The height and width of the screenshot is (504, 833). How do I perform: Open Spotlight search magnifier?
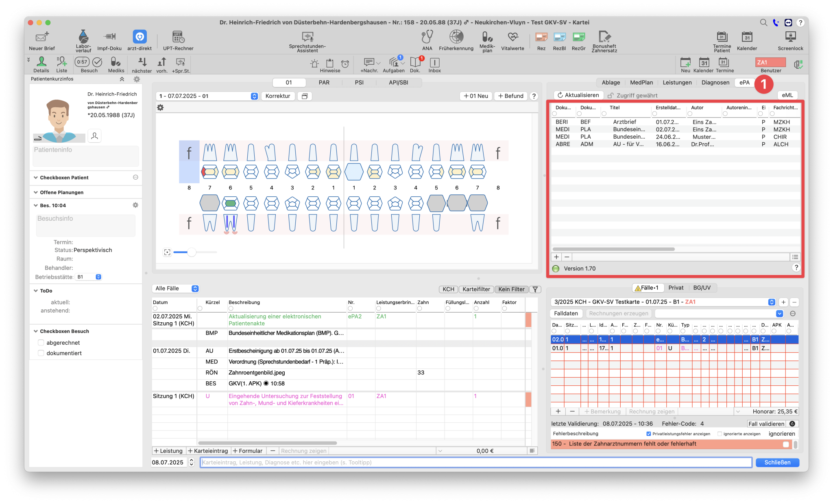click(763, 22)
